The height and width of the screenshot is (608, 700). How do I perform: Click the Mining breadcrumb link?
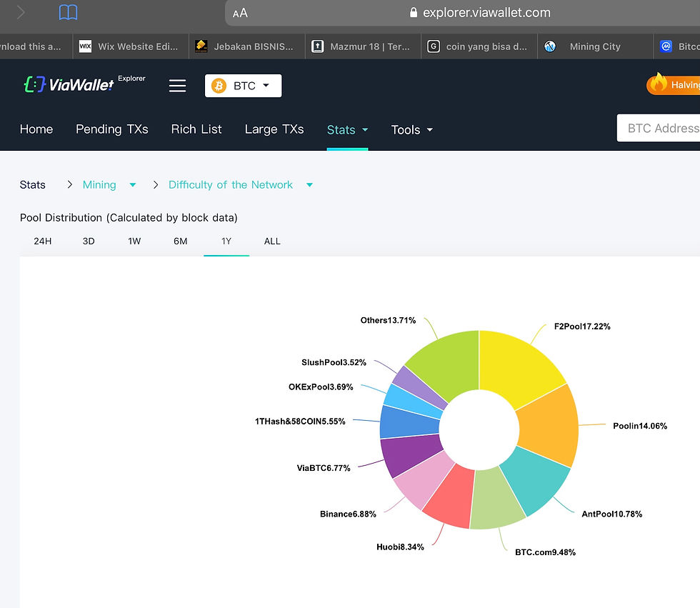[x=99, y=185]
